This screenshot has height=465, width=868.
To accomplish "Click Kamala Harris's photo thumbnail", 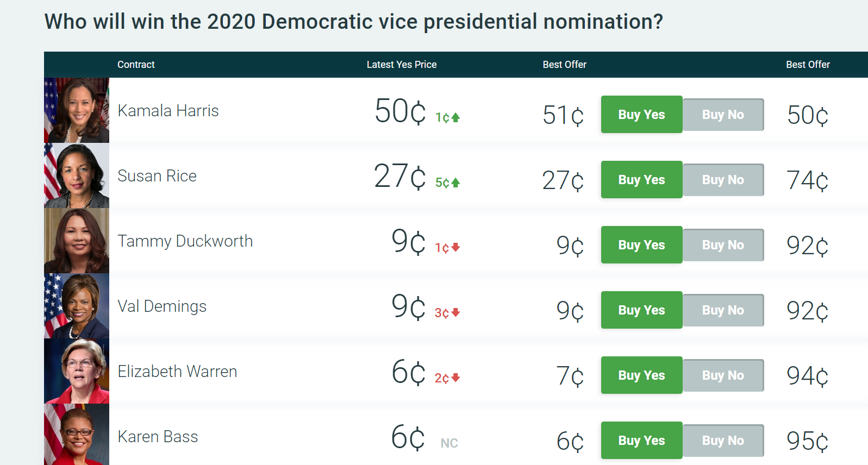I will 77,110.
